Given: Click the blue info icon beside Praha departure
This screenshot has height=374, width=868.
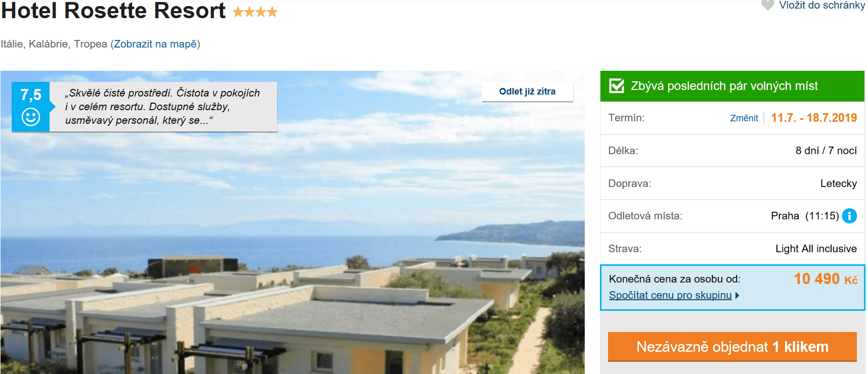Looking at the screenshot, I should [849, 216].
